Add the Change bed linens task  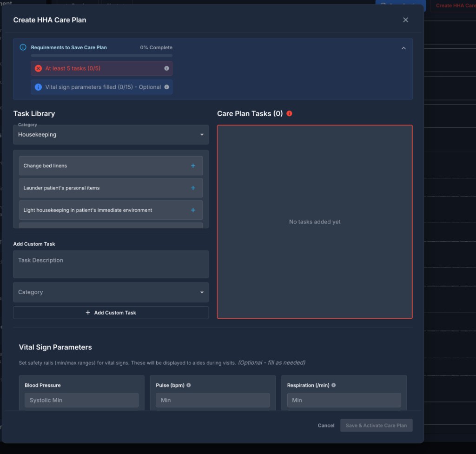(x=193, y=166)
